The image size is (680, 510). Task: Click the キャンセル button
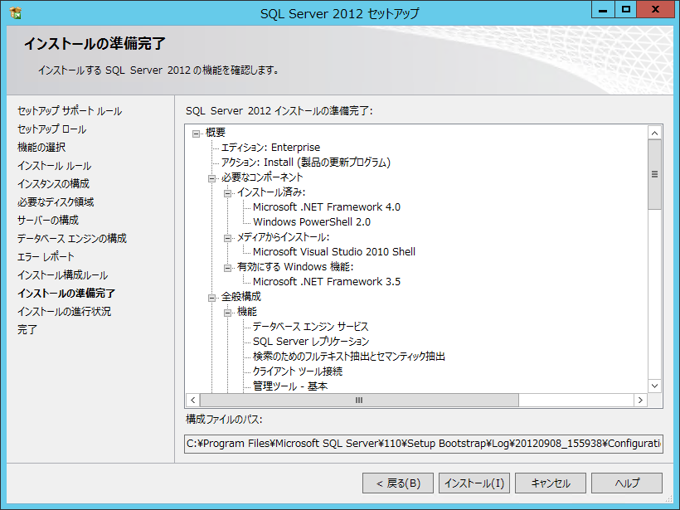pos(550,483)
